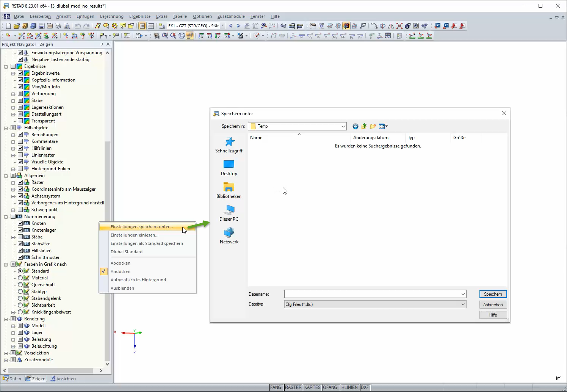Uncheck the Max/Min-Info checkbox

pos(20,87)
